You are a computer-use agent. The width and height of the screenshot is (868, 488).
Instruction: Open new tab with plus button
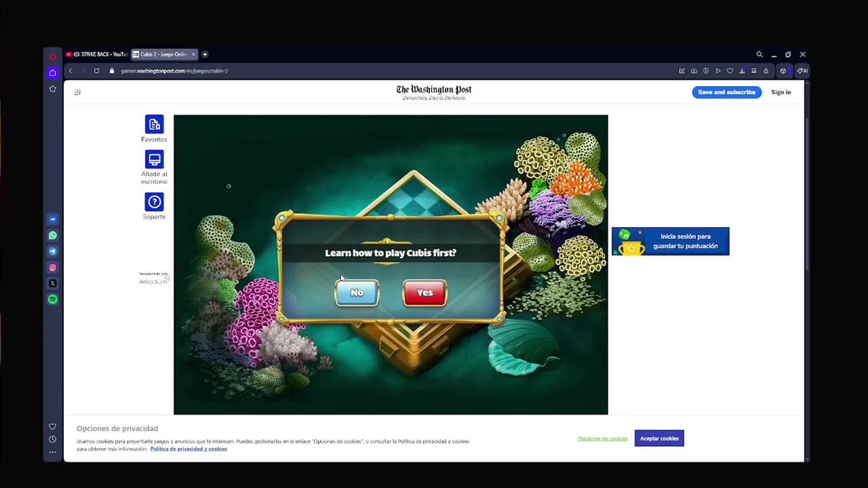coord(205,54)
